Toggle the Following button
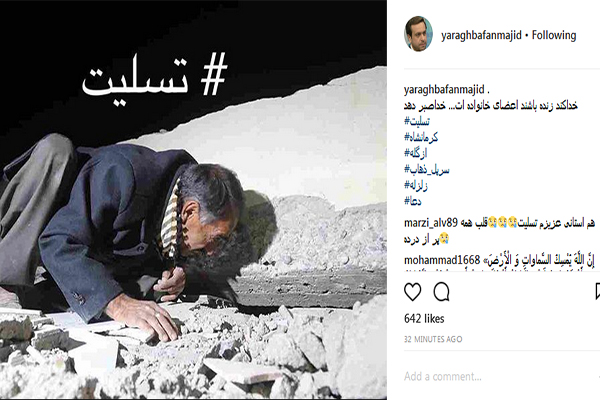This screenshot has width=600, height=400. pos(554,35)
